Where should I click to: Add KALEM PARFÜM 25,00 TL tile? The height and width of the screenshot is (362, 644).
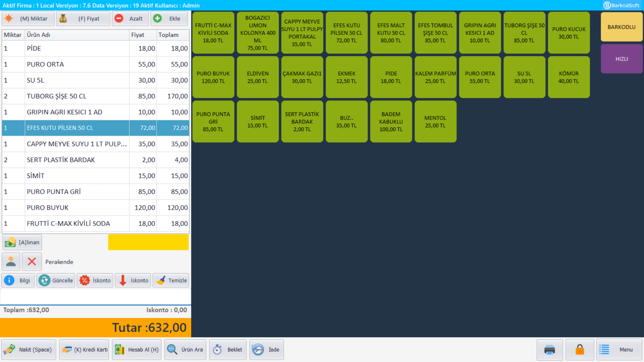point(435,77)
